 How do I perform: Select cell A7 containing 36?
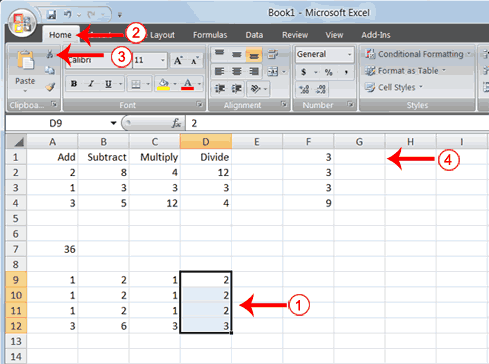pos(52,249)
